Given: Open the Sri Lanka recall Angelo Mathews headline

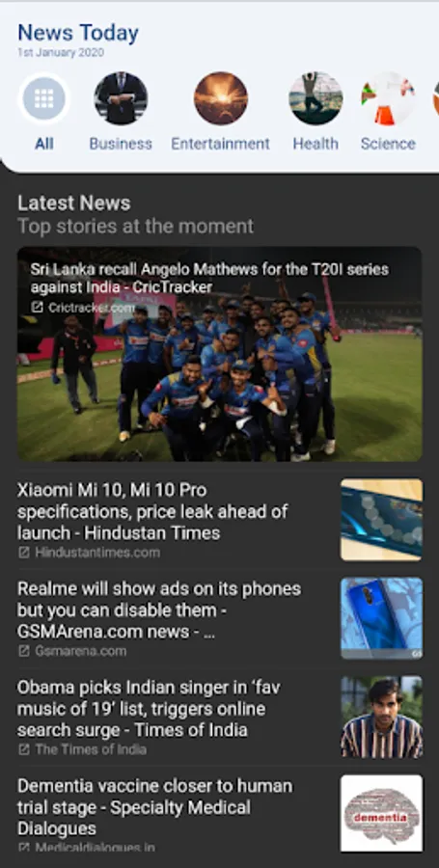Looking at the screenshot, I should [209, 279].
